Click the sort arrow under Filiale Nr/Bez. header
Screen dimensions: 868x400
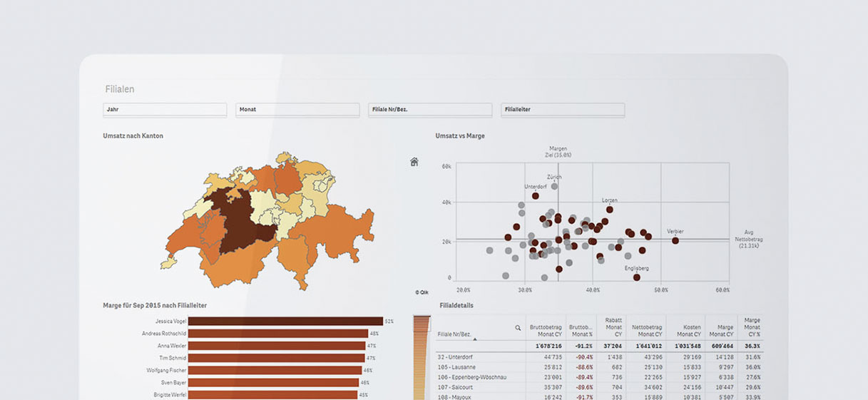coord(474,340)
